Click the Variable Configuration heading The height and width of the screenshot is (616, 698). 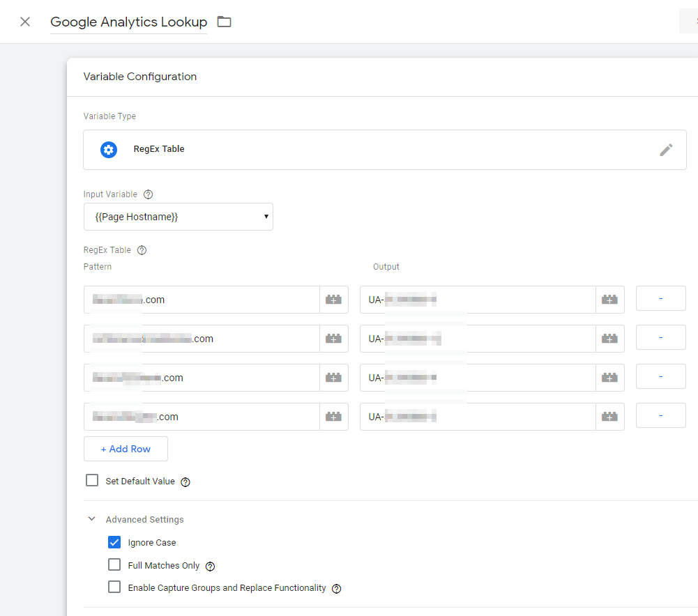[139, 77]
